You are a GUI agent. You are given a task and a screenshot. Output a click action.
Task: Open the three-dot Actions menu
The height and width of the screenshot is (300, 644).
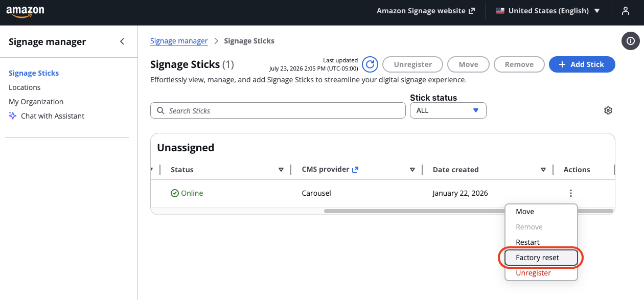coord(571,193)
